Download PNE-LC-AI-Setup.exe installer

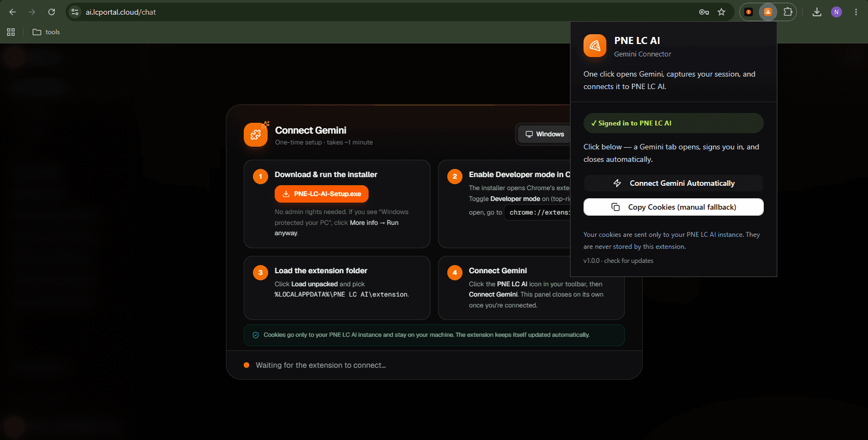pyautogui.click(x=321, y=194)
